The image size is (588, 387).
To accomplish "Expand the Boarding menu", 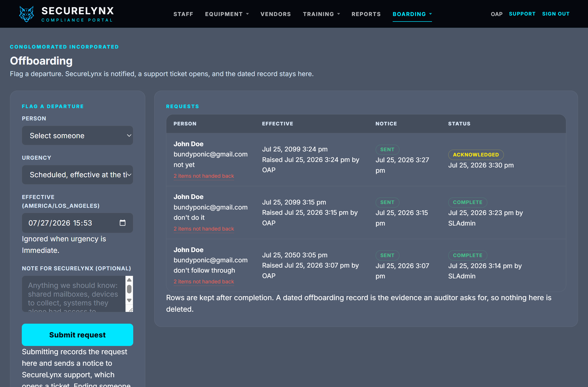I will [412, 14].
